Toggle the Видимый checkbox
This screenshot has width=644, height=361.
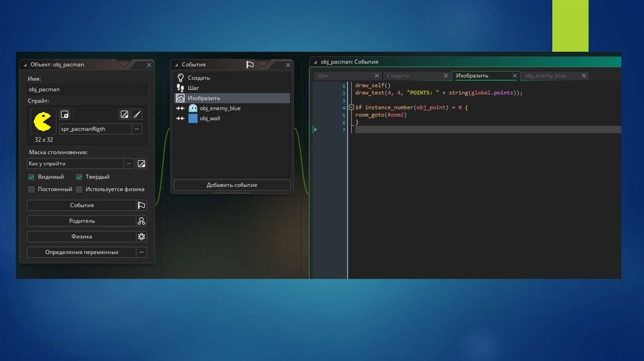[31, 177]
